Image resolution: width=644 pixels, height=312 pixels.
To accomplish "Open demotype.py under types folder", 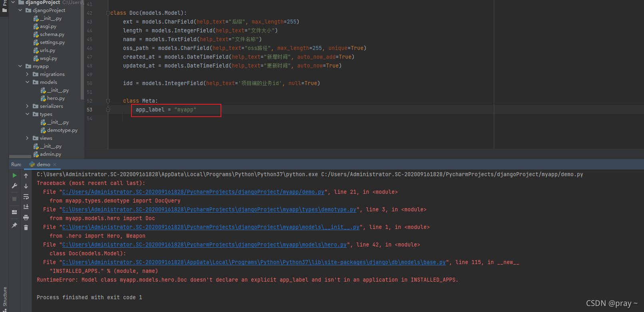I will [62, 130].
